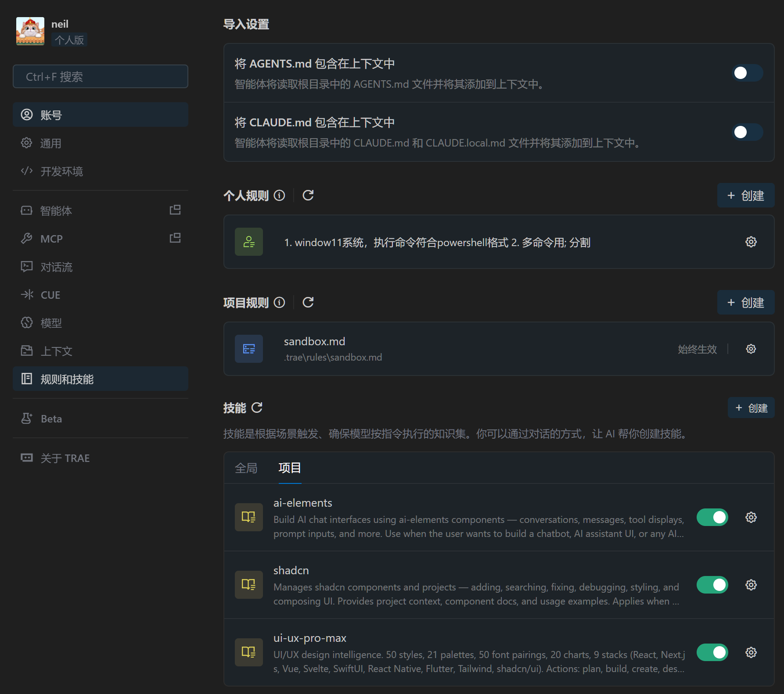This screenshot has width=784, height=694.
Task: Disable the shadcn skill toggle
Action: (x=712, y=585)
